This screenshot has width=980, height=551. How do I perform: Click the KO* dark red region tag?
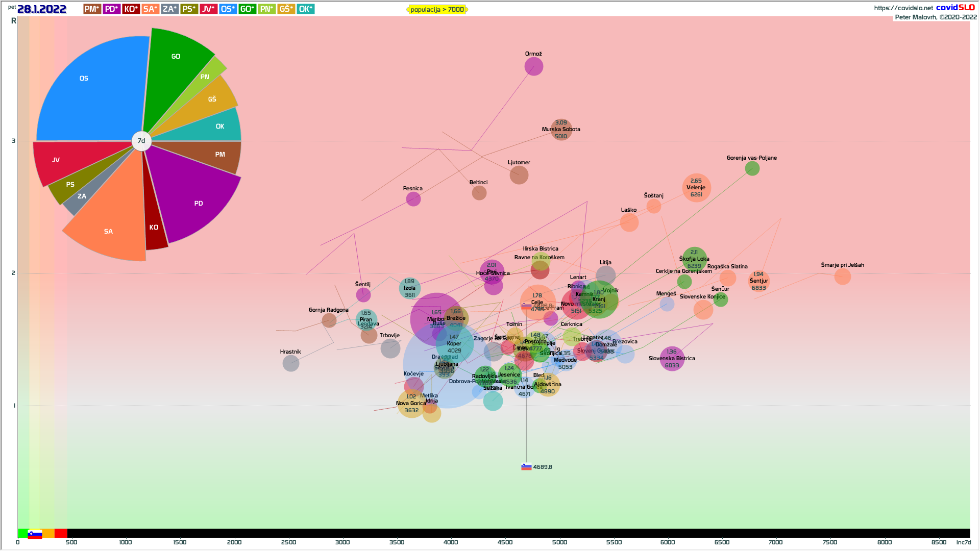click(131, 9)
